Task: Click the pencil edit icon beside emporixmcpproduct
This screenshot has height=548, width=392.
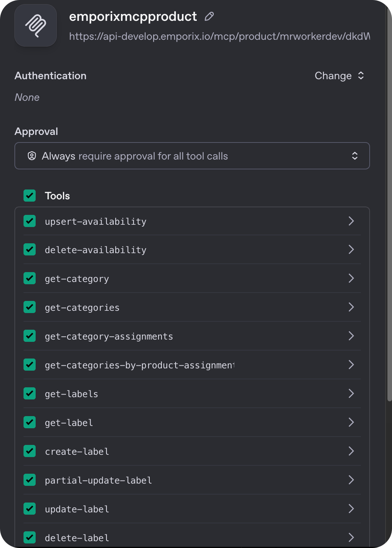Action: [x=209, y=16]
